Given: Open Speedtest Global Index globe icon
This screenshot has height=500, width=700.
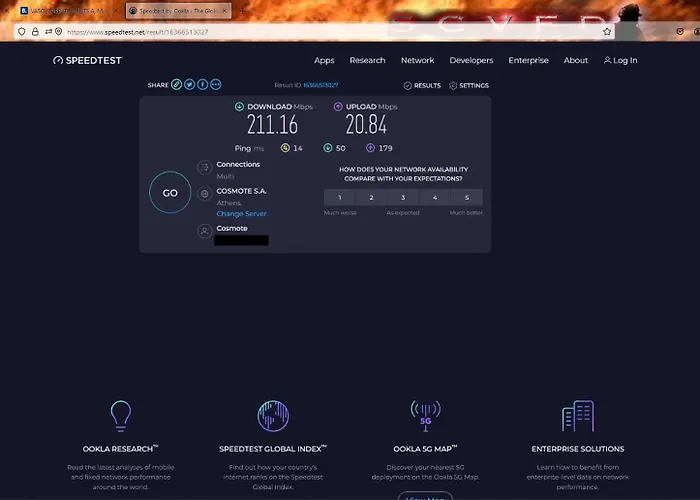Looking at the screenshot, I should 273,416.
